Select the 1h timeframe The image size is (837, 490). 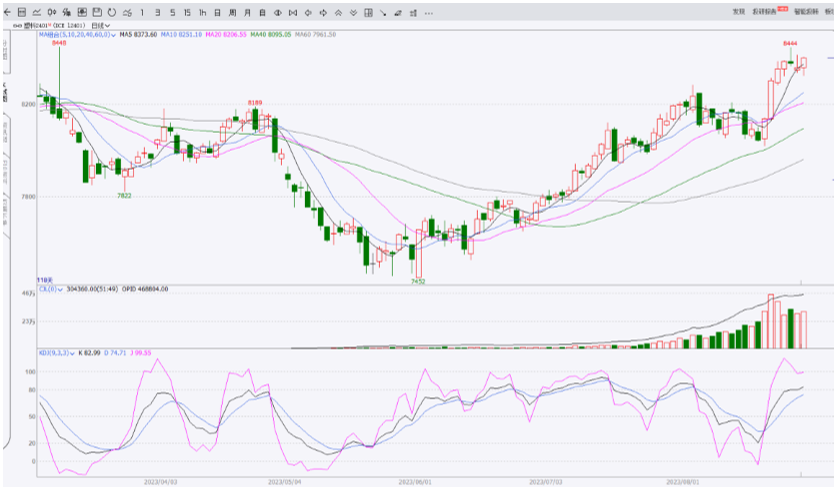(x=203, y=12)
